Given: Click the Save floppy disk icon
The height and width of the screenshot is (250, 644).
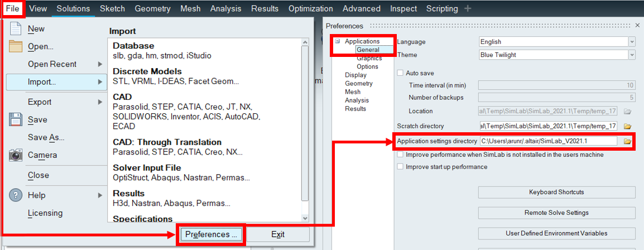Looking at the screenshot, I should [x=16, y=119].
